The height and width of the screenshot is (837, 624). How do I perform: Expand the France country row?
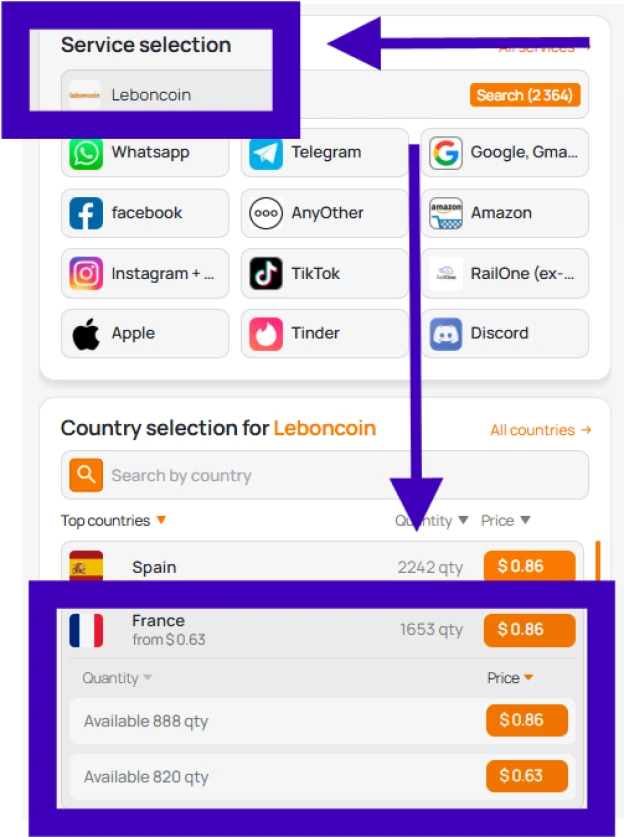click(x=250, y=630)
